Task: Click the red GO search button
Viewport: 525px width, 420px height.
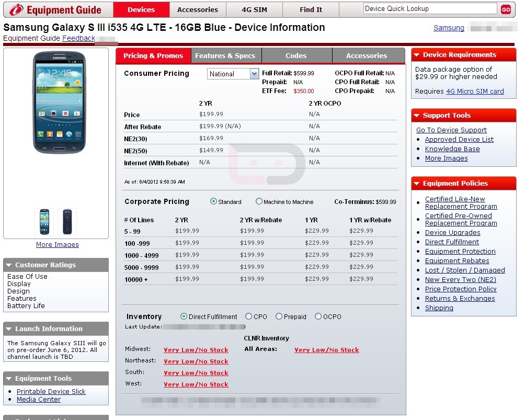Action: tap(506, 9)
